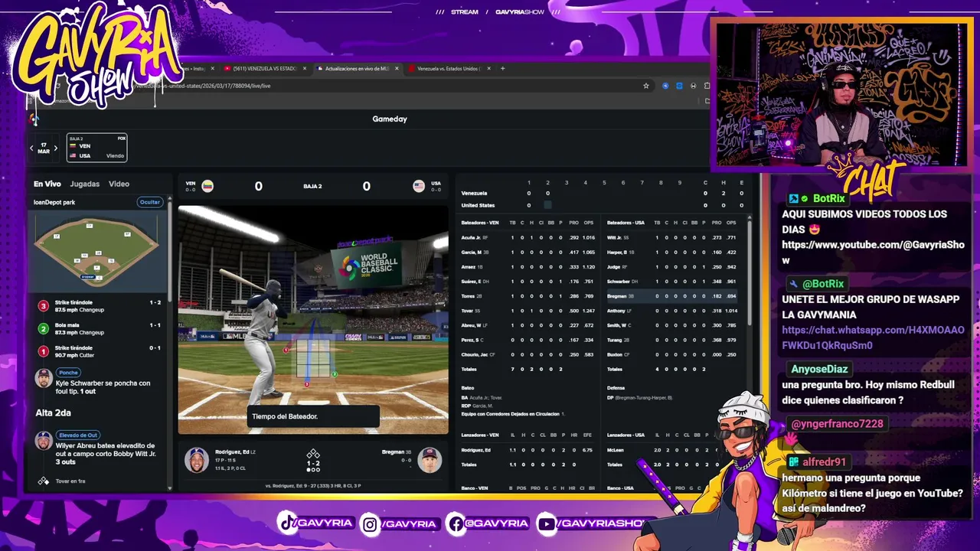The width and height of the screenshot is (980, 551).
Task: Click the Ponche play label
Action: [x=68, y=373]
